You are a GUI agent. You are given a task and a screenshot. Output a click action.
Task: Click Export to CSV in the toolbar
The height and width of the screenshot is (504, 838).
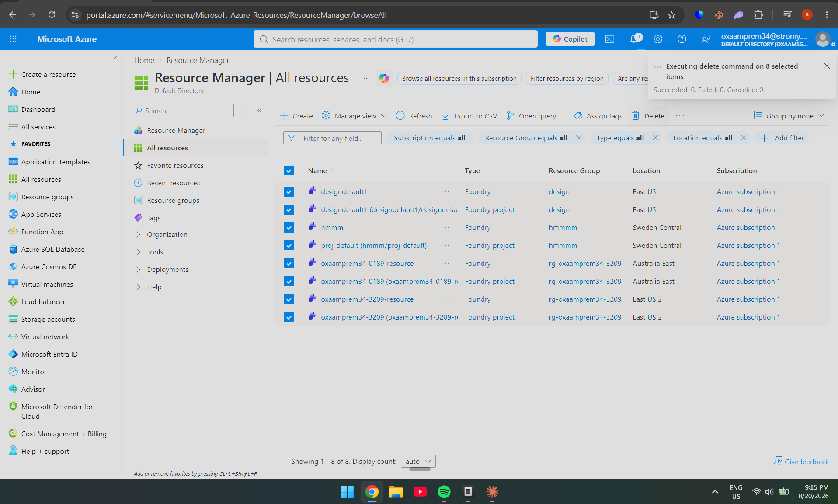[x=469, y=116]
